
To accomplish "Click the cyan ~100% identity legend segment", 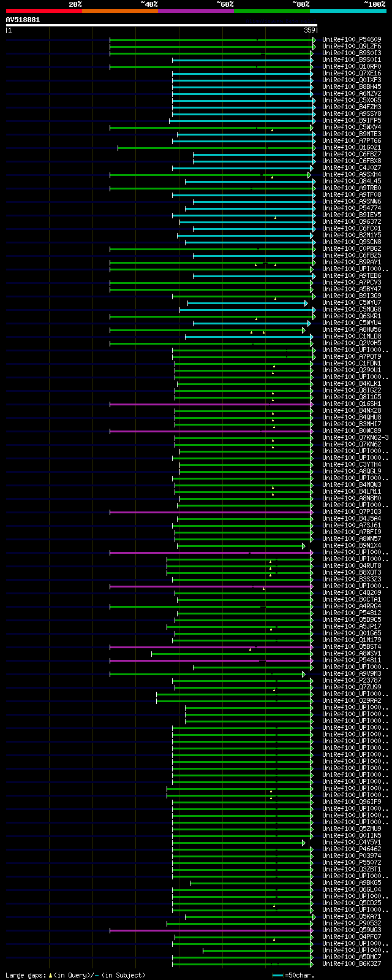I will [348, 11].
